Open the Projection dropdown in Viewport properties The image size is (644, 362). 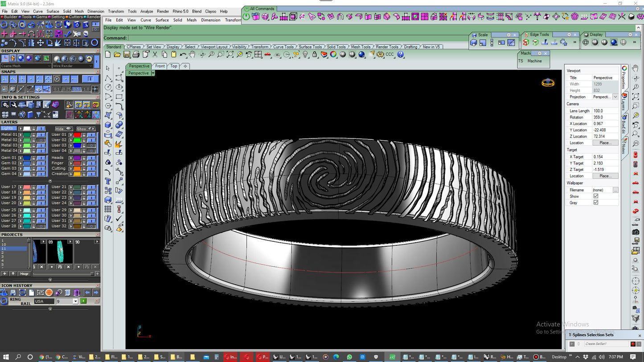point(615,97)
